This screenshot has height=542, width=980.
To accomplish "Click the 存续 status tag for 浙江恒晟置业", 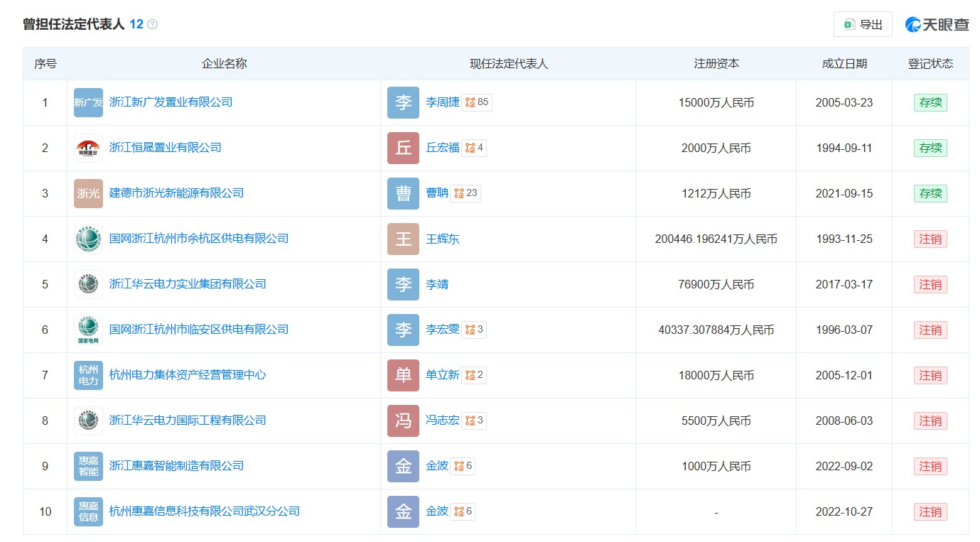I will [930, 148].
